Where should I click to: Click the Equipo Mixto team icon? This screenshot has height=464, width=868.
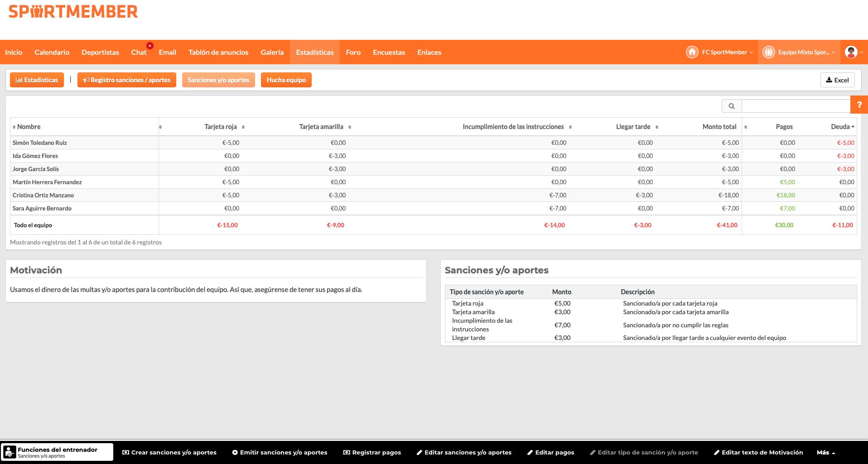coord(769,52)
